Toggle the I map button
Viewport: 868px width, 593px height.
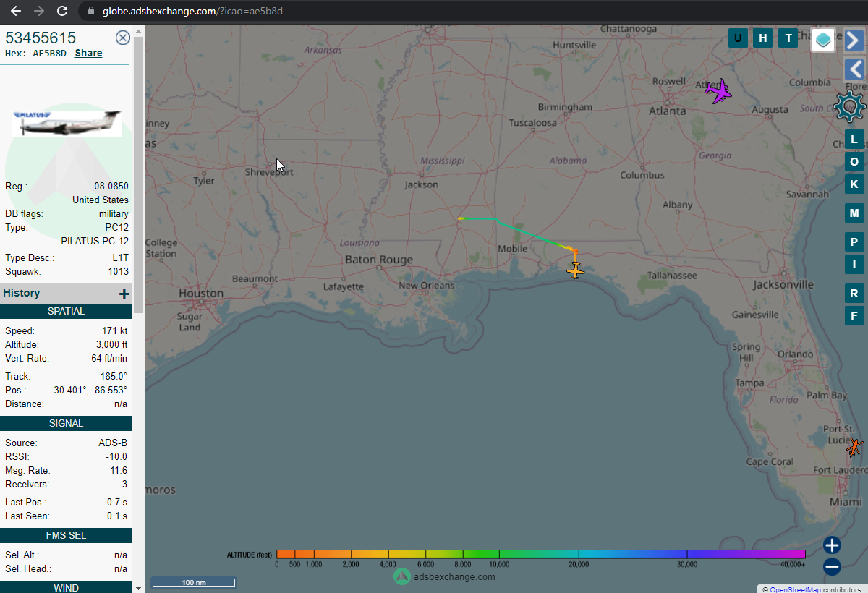click(x=854, y=265)
